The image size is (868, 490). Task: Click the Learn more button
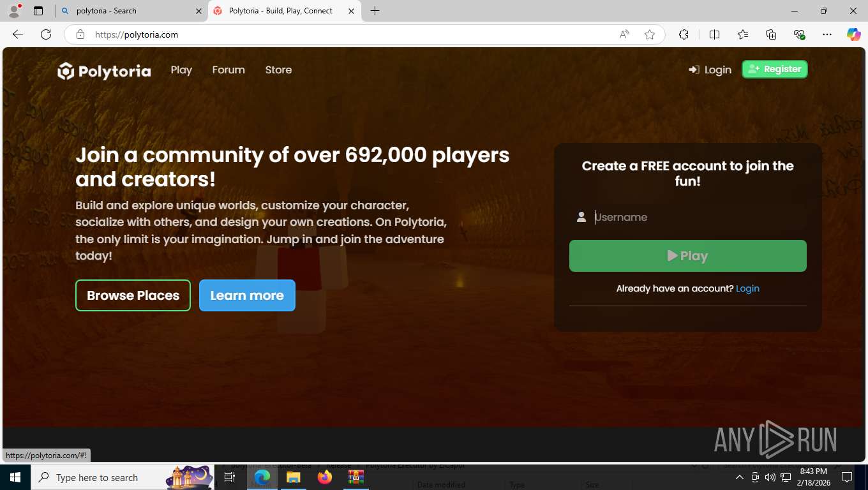click(247, 295)
